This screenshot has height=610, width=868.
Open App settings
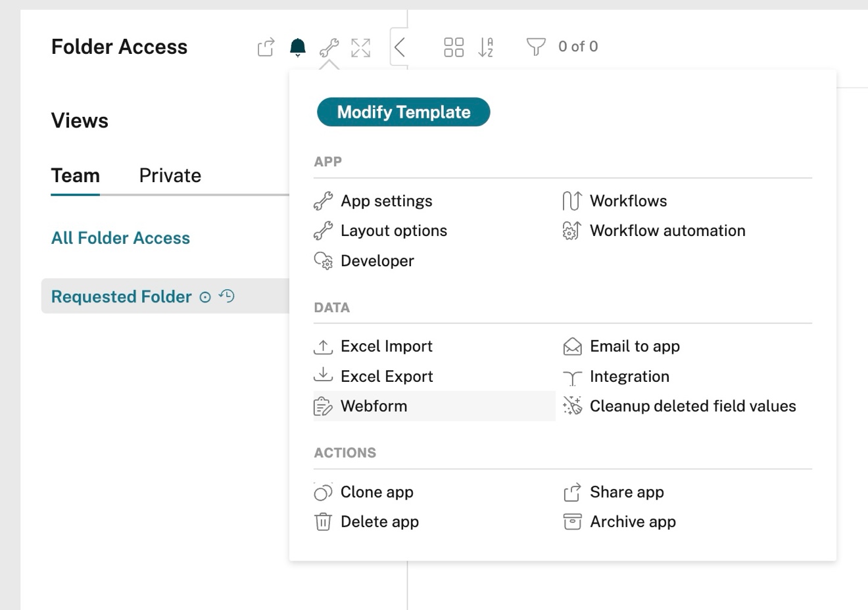coord(386,201)
